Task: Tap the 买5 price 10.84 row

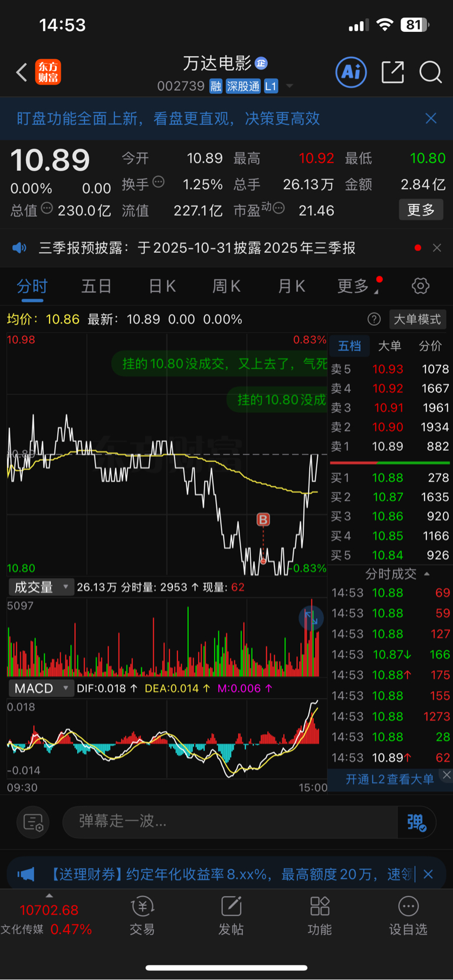Action: pyautogui.click(x=390, y=555)
